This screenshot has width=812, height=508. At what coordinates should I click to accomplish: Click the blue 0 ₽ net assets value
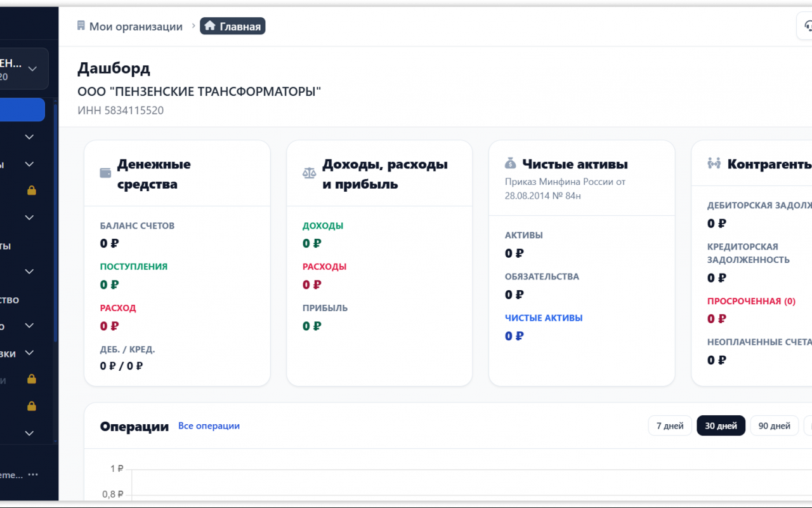514,336
